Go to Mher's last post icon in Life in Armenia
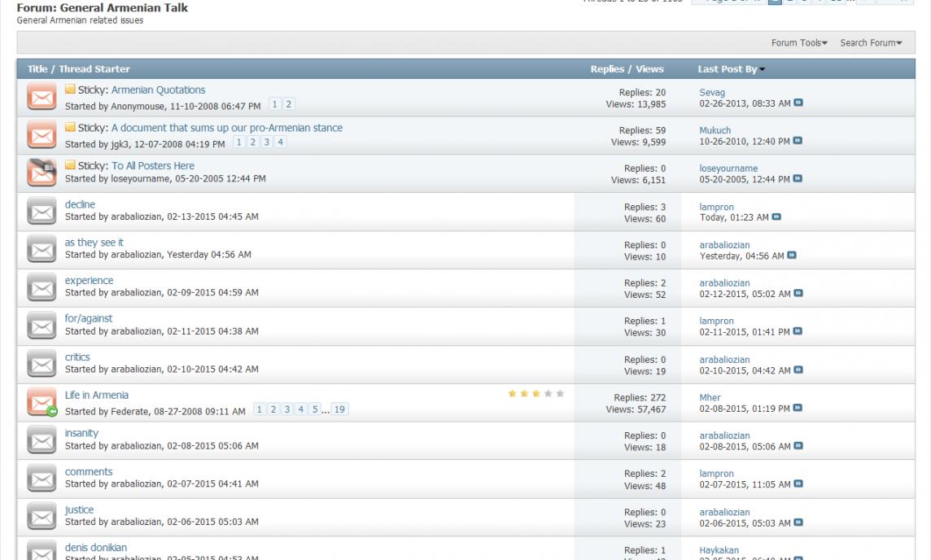This screenshot has width=931, height=560. 797,408
